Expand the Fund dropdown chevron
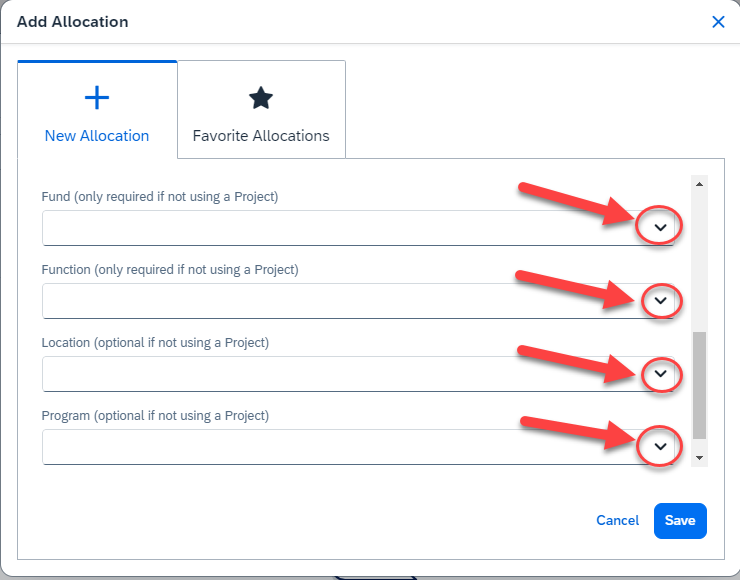 pos(659,228)
